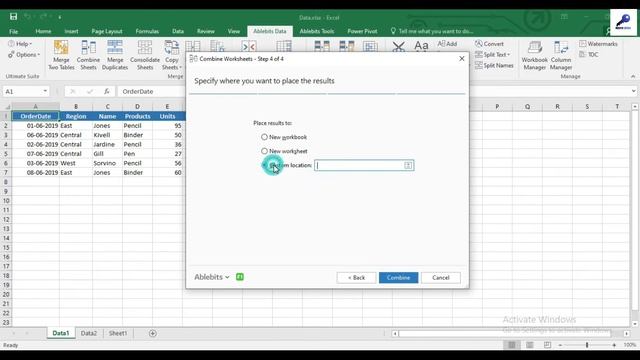Click the insert function fx icon
The image size is (640, 360).
pos(107,91)
